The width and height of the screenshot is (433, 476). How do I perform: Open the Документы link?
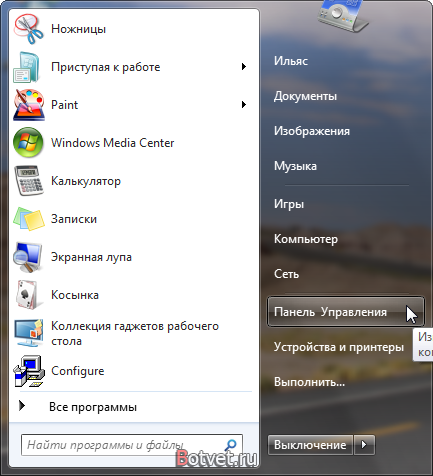click(305, 96)
